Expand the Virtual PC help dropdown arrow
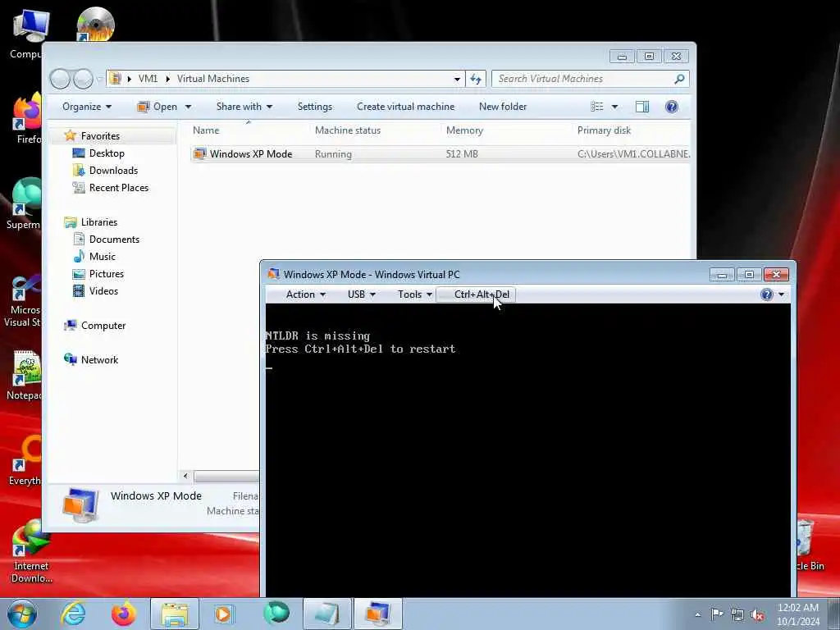The height and width of the screenshot is (630, 840). (782, 294)
